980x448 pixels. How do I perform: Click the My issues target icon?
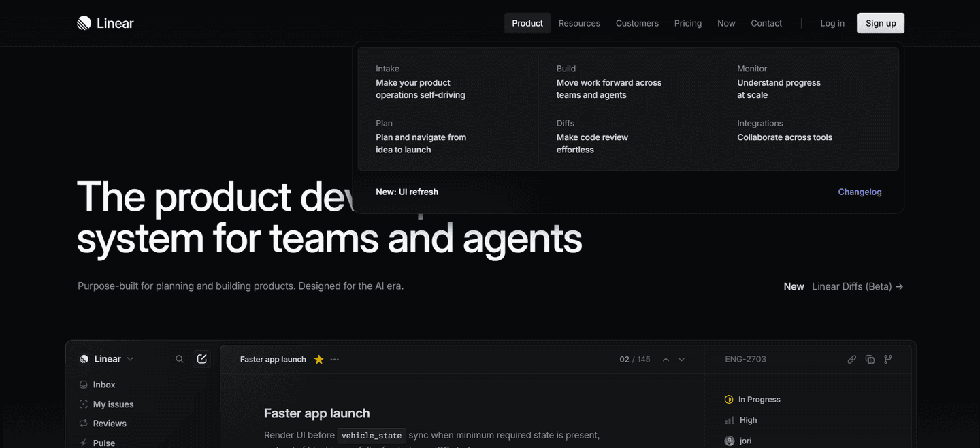coord(84,404)
